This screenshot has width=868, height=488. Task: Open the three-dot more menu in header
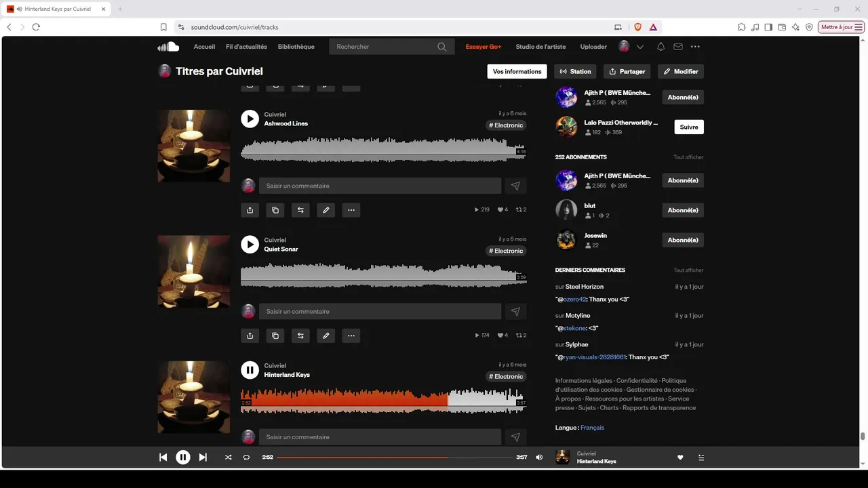coord(695,47)
